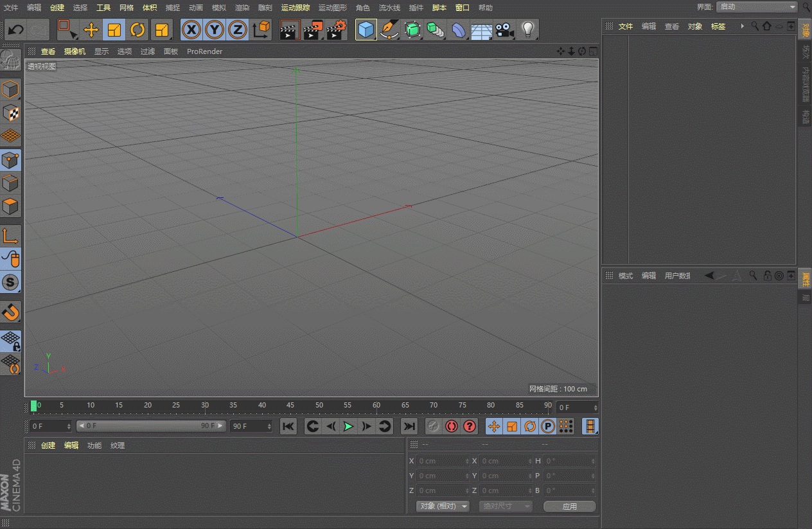This screenshot has height=529, width=812.
Task: Click the 应用 apply button
Action: click(x=569, y=506)
